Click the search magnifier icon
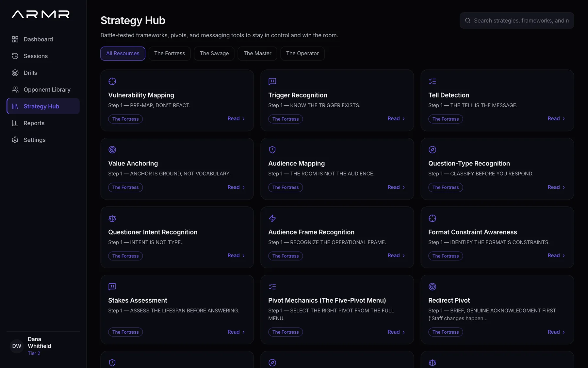Viewport: 588px width, 368px height. 468,21
